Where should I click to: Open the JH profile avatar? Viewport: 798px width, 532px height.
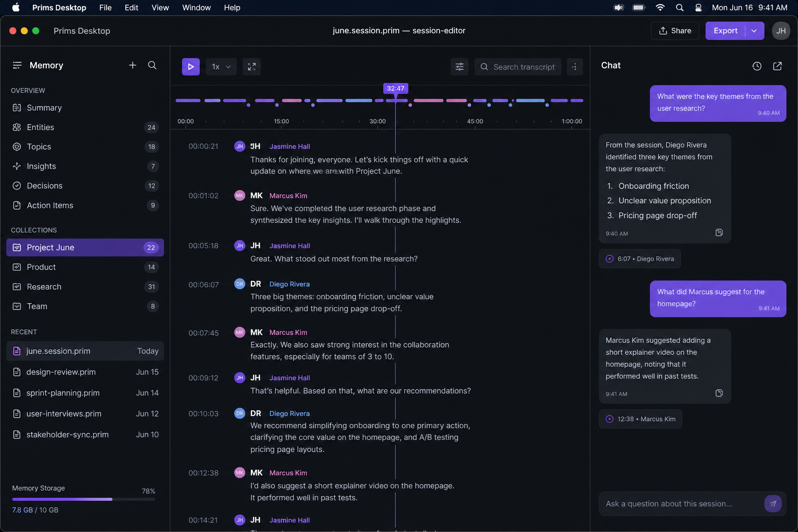(x=781, y=31)
